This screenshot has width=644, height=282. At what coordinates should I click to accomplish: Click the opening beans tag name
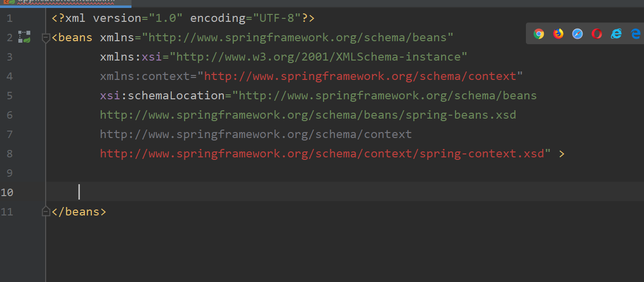click(x=75, y=37)
